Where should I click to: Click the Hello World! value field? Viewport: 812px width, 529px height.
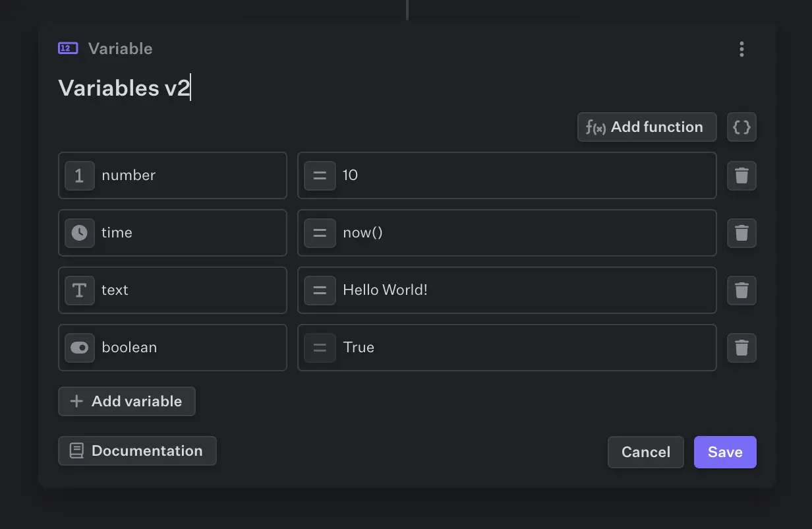521,290
